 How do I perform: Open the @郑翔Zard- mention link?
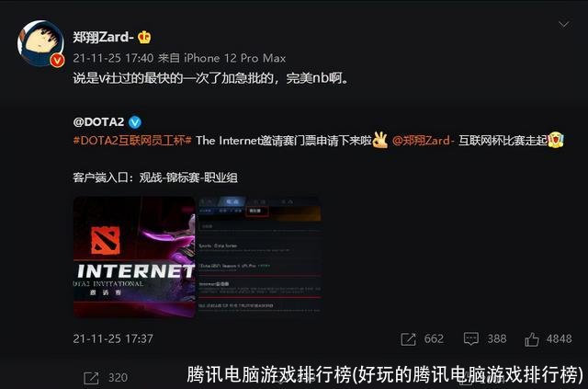click(x=423, y=141)
